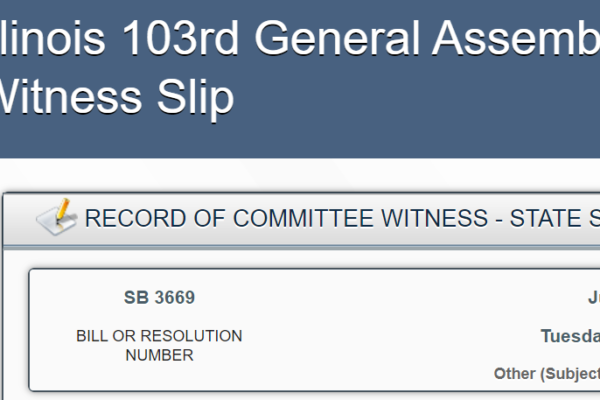Click the word 'General' in banner title
This screenshot has width=600, height=400.
pyautogui.click(x=337, y=38)
